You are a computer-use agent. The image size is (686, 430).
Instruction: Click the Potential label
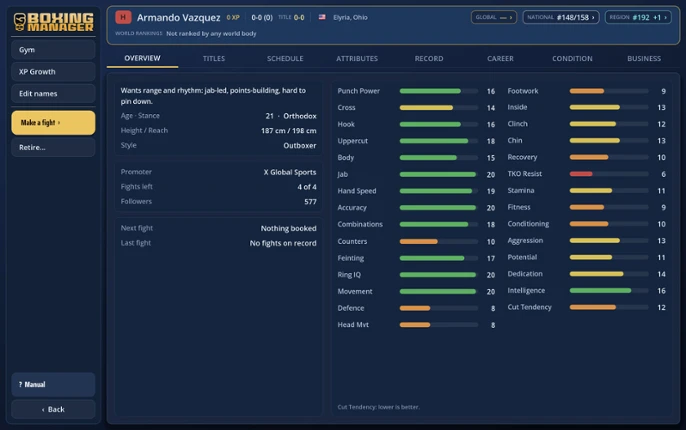tap(522, 257)
